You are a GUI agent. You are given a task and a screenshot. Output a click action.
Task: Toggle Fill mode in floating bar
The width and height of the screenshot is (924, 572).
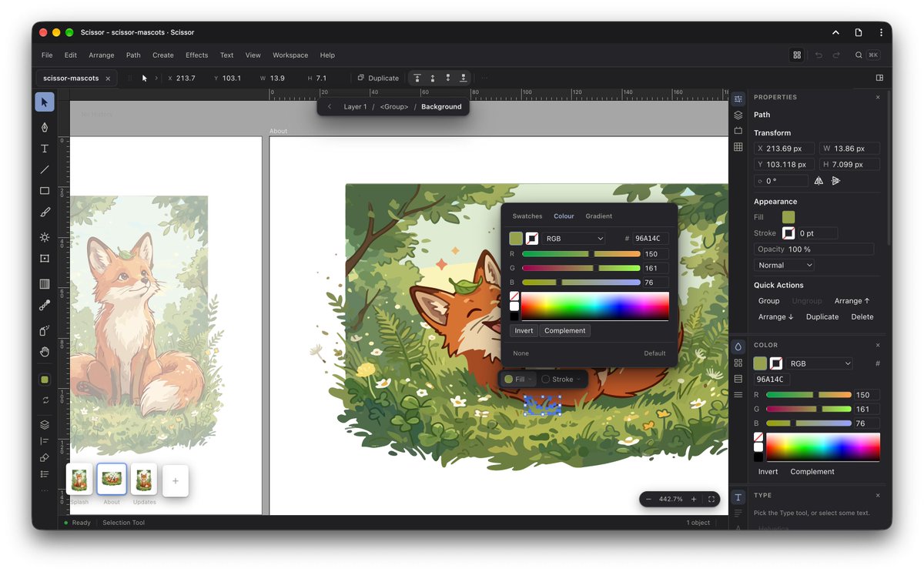[x=518, y=380]
